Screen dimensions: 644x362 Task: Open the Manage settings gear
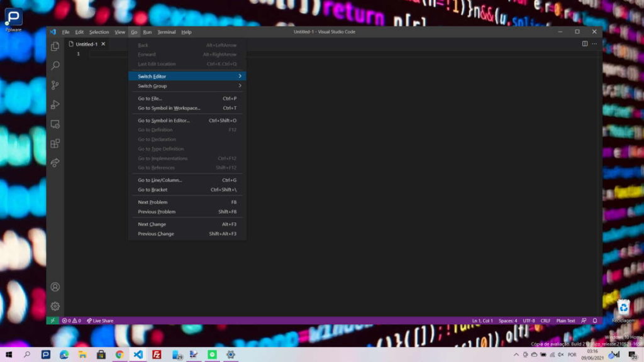pyautogui.click(x=55, y=307)
